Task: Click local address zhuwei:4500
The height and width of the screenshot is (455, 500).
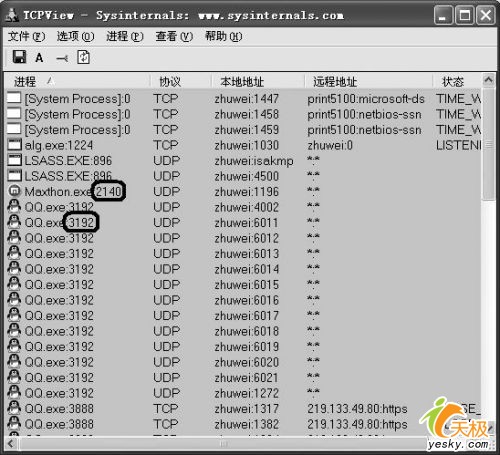Action: click(247, 176)
